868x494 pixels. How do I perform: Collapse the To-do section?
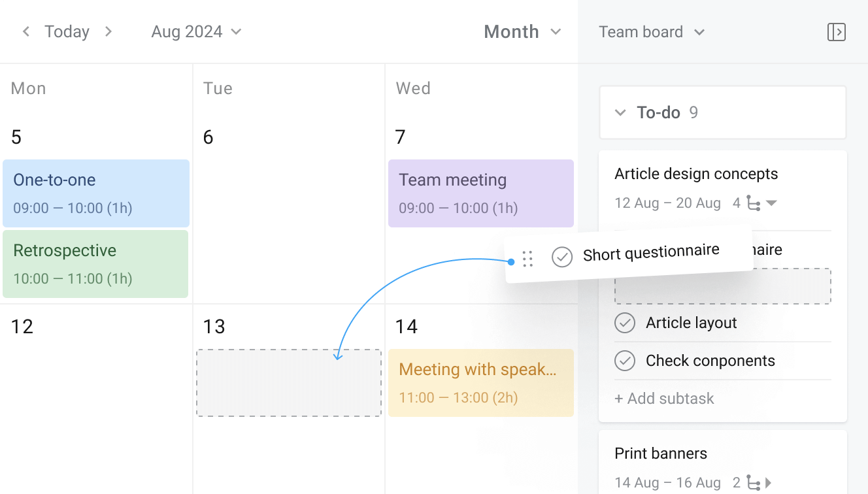point(620,112)
